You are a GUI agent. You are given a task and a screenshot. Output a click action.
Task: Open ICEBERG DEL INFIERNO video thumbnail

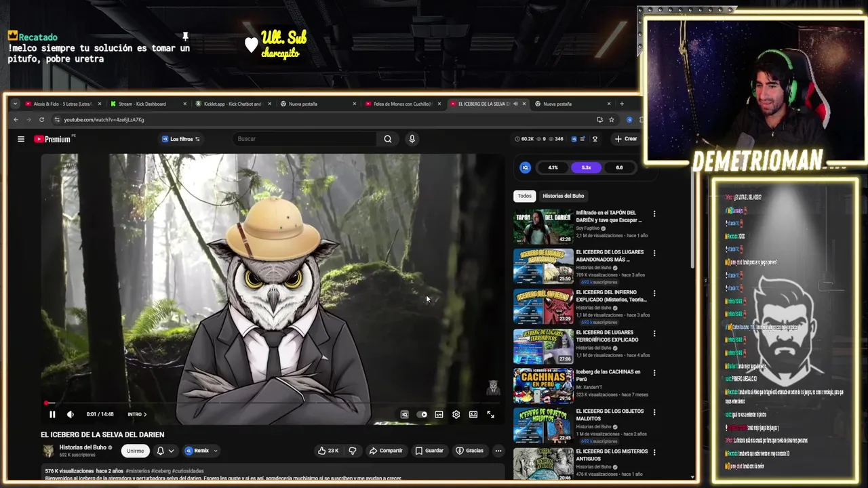coord(543,306)
